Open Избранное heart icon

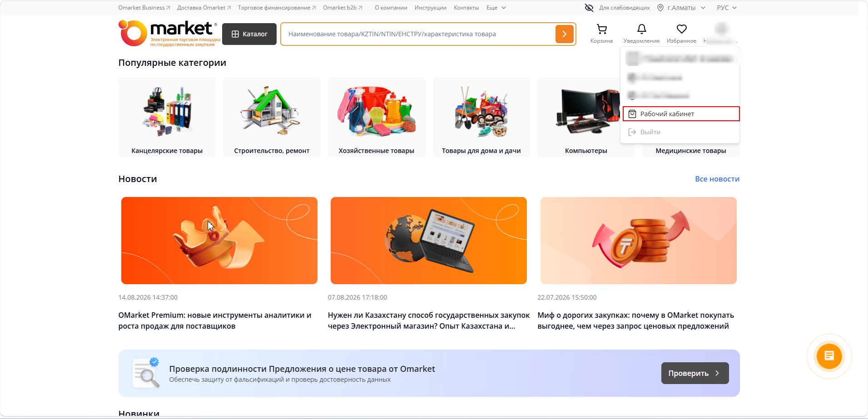(681, 30)
